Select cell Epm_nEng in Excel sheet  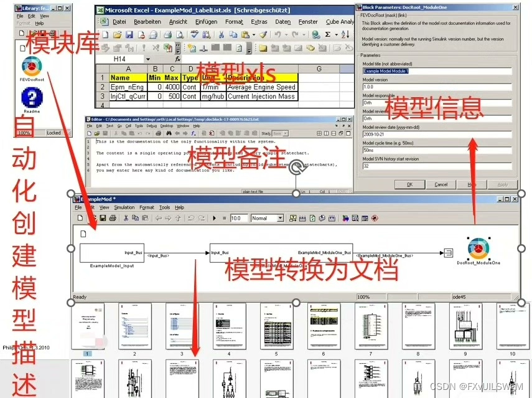click(128, 87)
